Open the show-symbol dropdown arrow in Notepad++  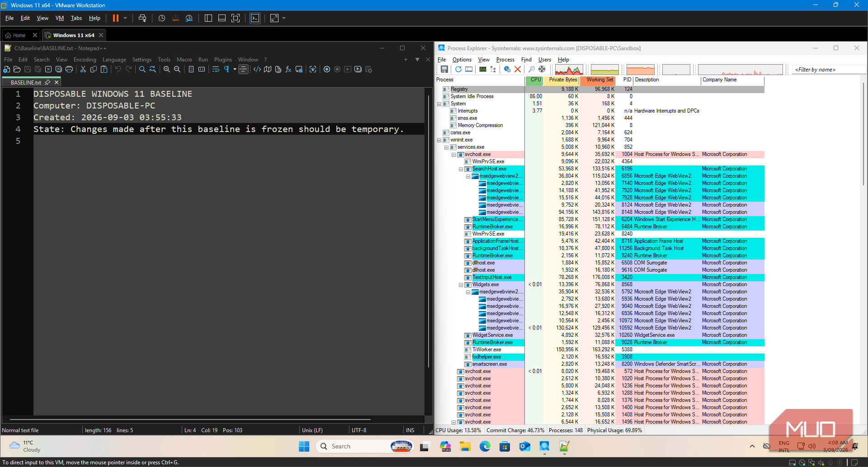coord(235,69)
